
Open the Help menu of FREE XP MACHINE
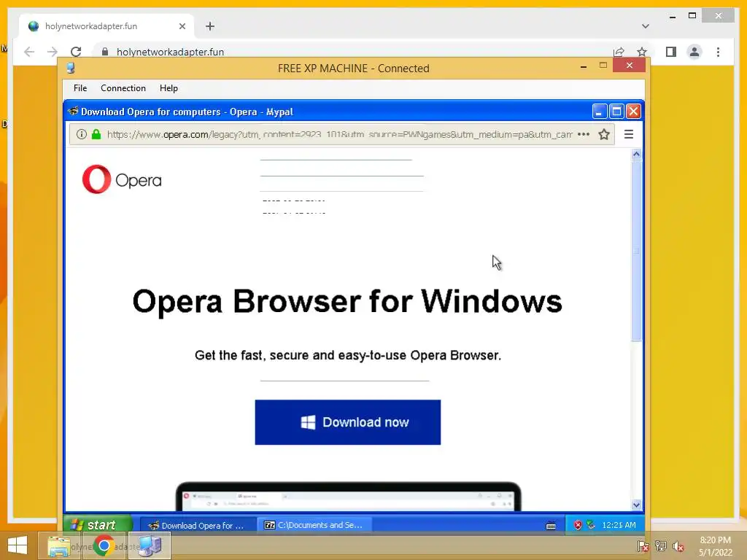(x=169, y=88)
